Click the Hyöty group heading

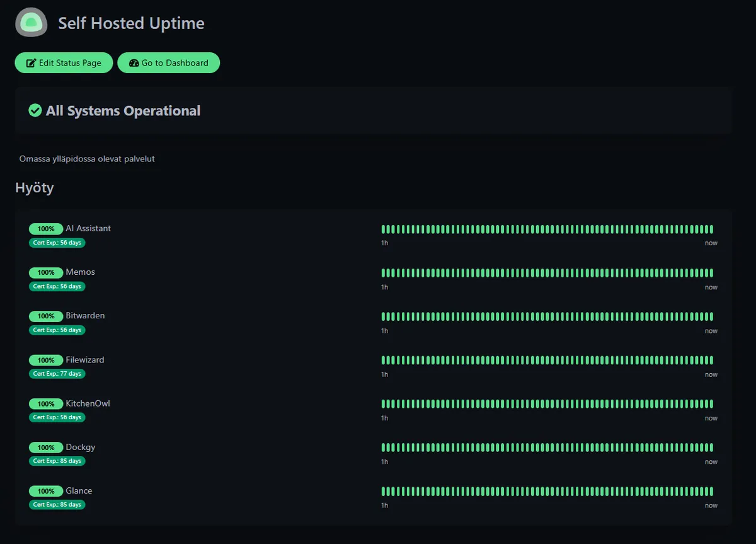point(35,187)
